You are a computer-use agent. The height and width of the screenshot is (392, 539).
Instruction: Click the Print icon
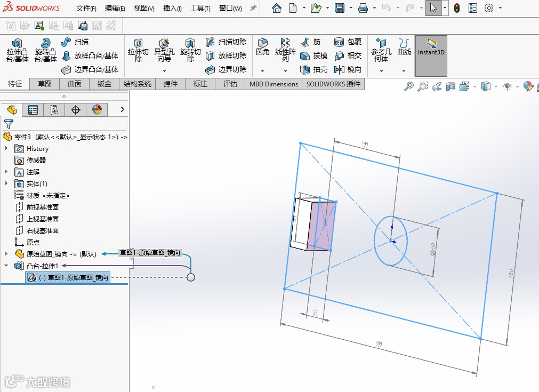coord(363,8)
